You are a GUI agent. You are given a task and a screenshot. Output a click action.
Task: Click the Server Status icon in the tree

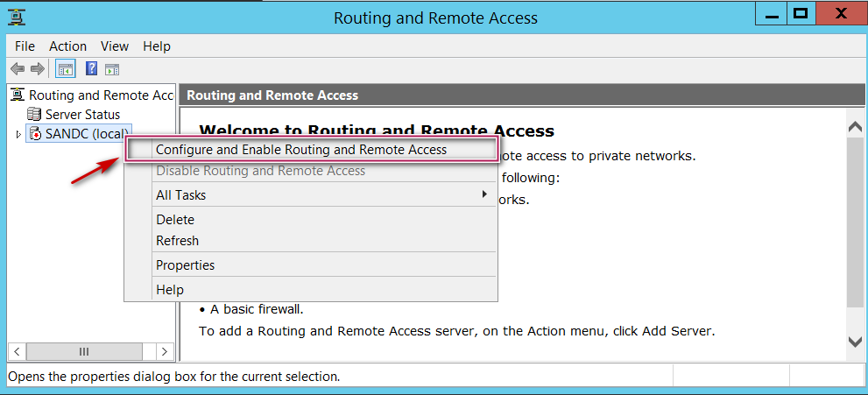(35, 114)
